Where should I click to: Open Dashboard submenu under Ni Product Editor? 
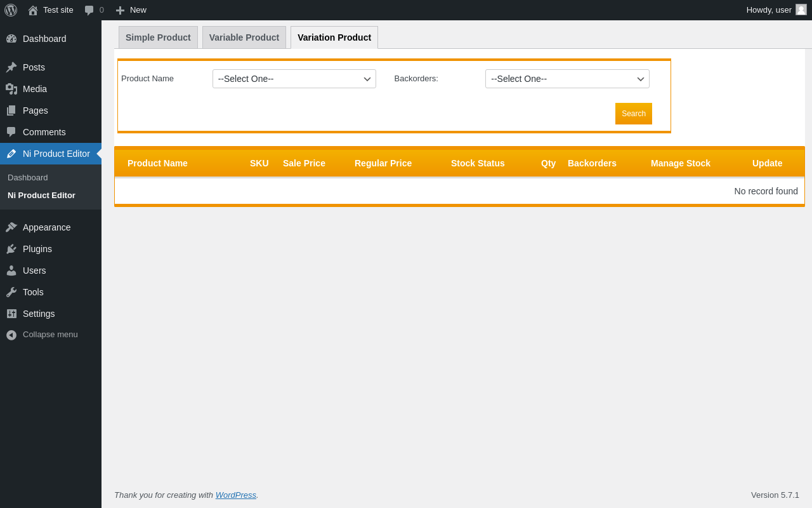(28, 178)
